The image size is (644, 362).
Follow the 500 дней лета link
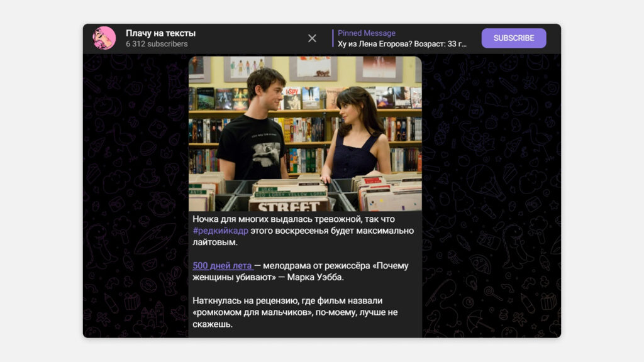coord(222,266)
